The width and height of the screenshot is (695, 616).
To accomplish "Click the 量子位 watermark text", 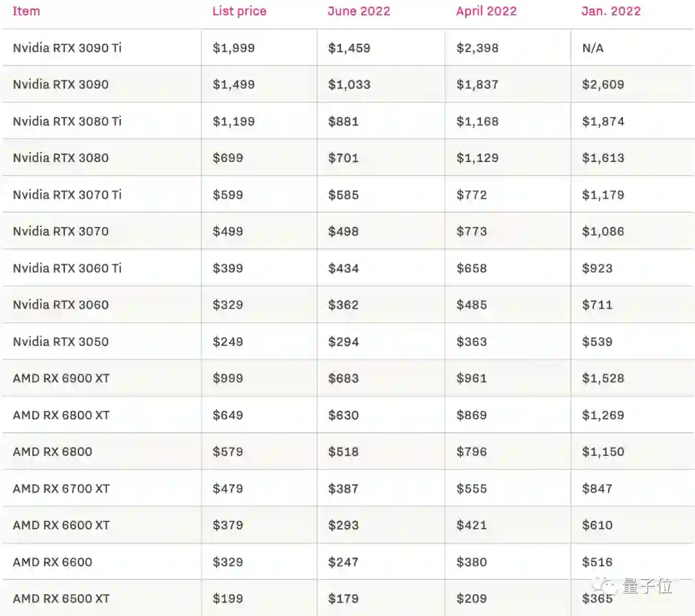I will [647, 586].
